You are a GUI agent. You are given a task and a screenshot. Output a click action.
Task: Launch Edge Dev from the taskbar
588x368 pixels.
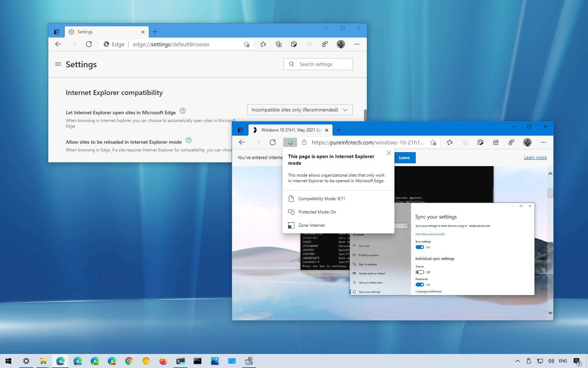[95, 361]
